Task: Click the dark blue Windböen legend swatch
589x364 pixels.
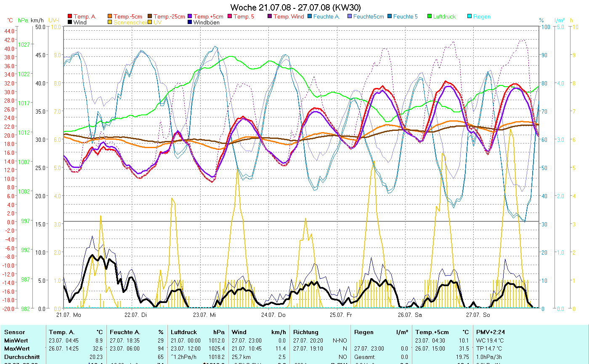Action: click(190, 22)
